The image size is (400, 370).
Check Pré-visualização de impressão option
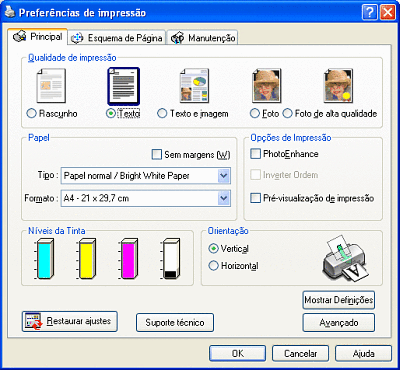pos(255,198)
